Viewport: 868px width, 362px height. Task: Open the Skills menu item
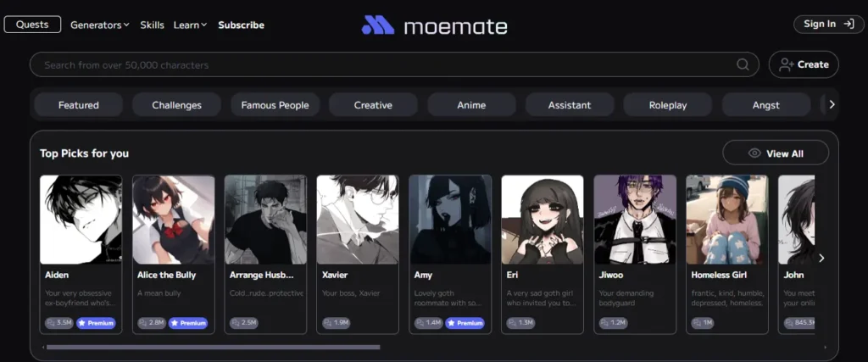point(152,25)
